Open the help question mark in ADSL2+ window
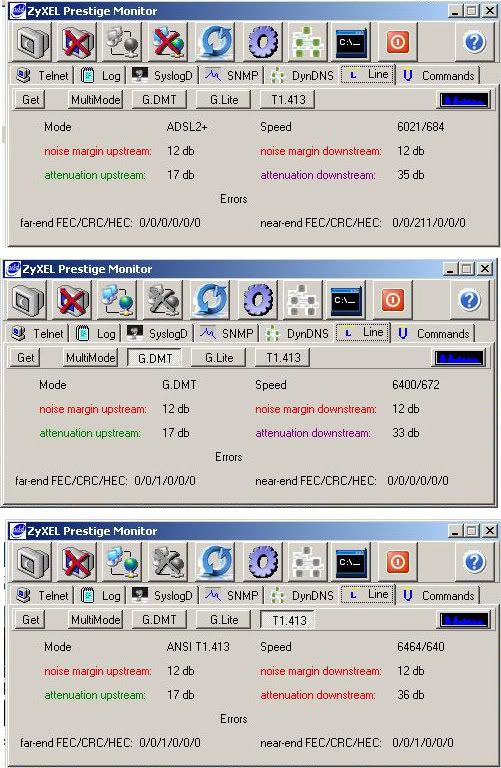The image size is (501, 768). click(475, 42)
